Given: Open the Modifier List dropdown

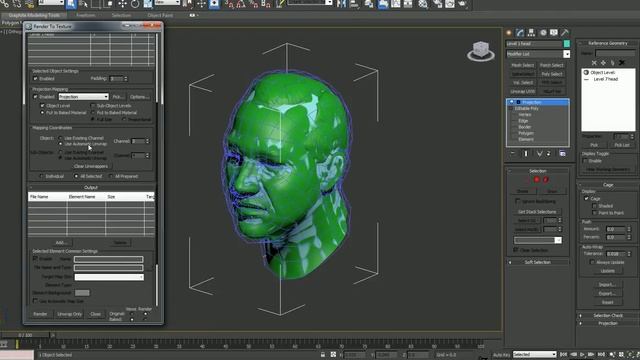Looking at the screenshot, I should point(538,54).
